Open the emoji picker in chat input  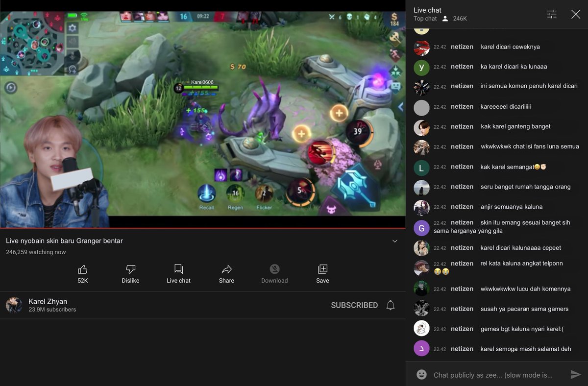(421, 375)
